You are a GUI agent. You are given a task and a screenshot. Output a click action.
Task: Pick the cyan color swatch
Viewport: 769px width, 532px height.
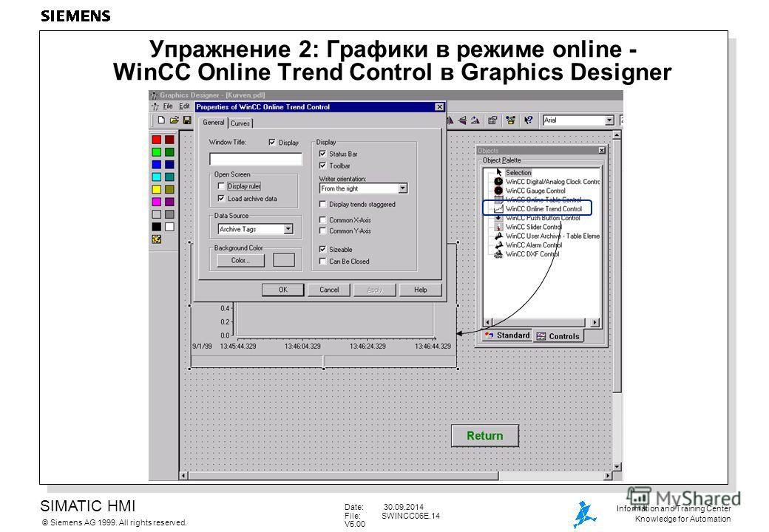[157, 177]
